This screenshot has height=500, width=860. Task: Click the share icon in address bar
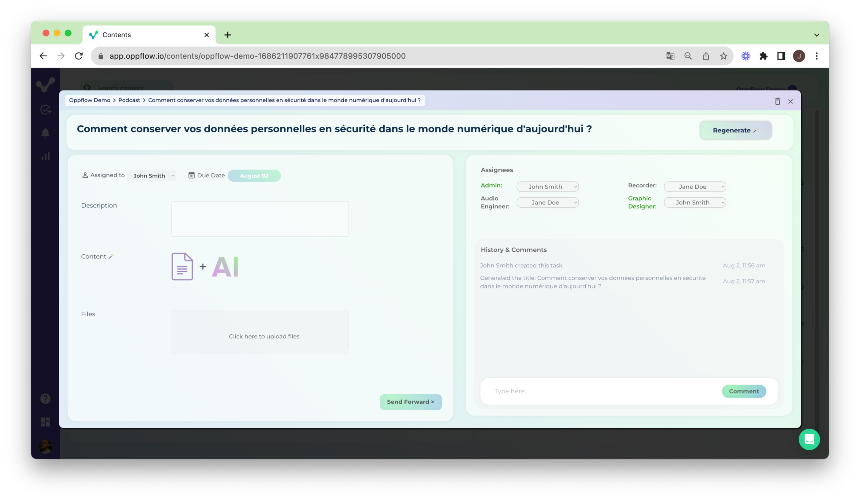click(706, 56)
